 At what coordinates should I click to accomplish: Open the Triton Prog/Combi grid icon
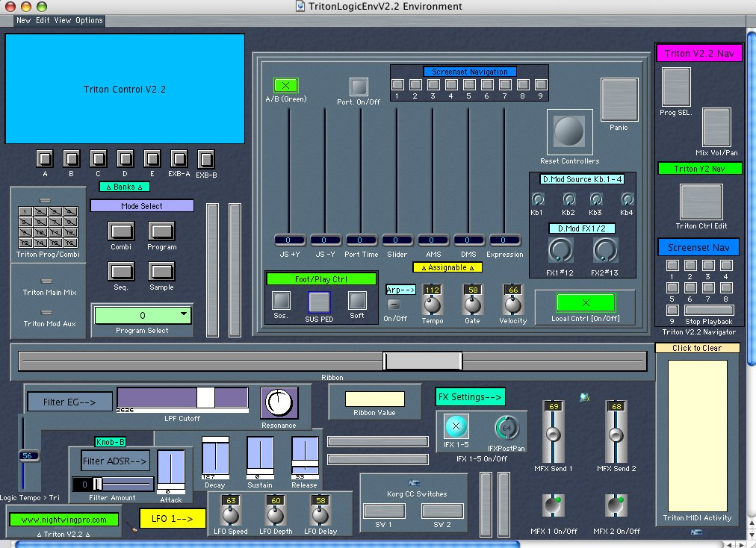48,227
